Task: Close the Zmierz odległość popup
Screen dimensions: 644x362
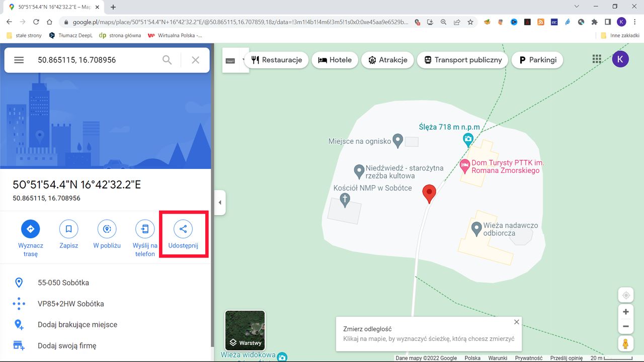Action: (516, 322)
